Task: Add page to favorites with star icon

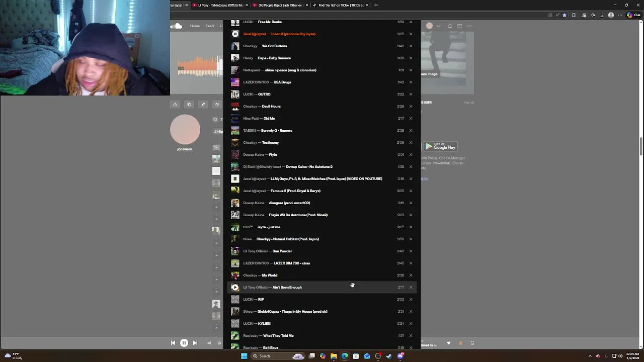Action: [x=564, y=15]
